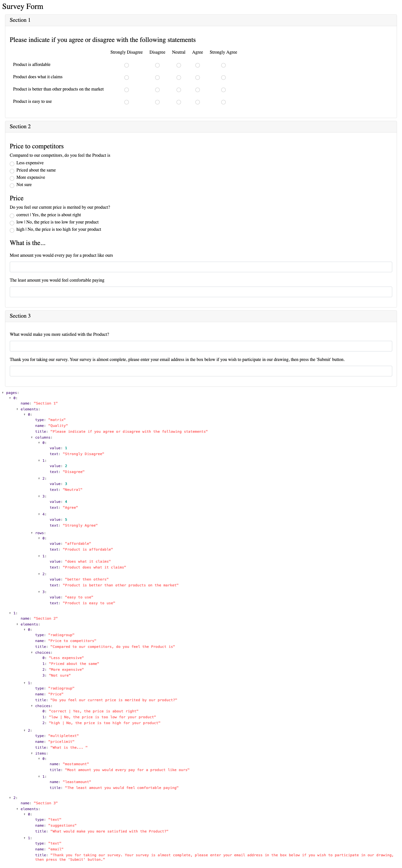The height and width of the screenshot is (868, 402).
Task: Select Strongly Agree for Product does what it claims
Action: 223,77
